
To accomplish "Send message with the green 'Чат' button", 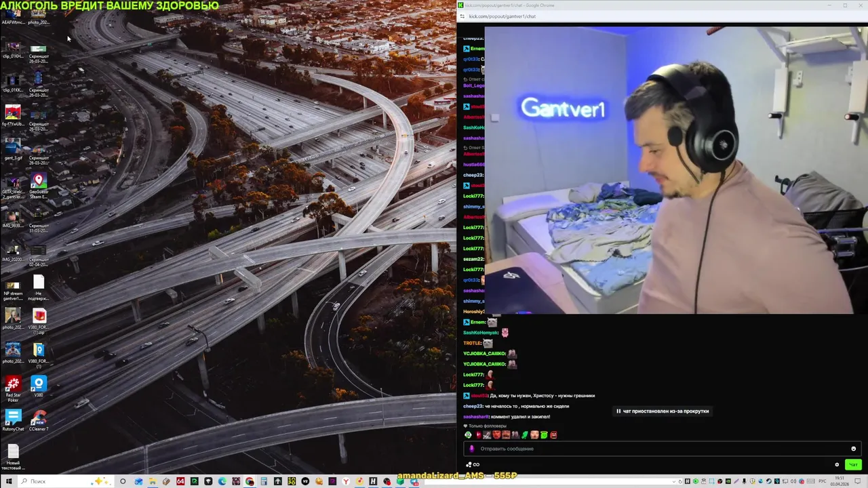I will tap(853, 464).
